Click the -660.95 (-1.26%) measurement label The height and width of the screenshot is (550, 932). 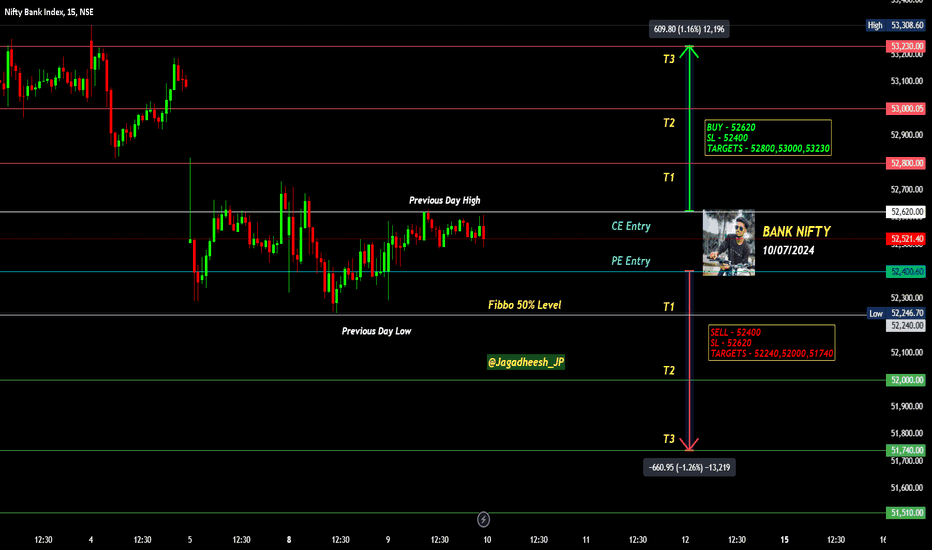coord(689,467)
